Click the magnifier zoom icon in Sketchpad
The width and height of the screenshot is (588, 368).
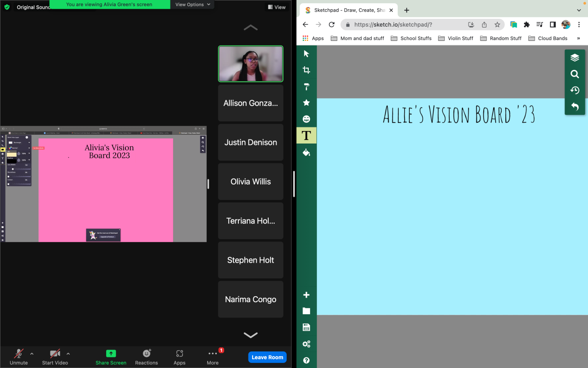click(x=575, y=74)
